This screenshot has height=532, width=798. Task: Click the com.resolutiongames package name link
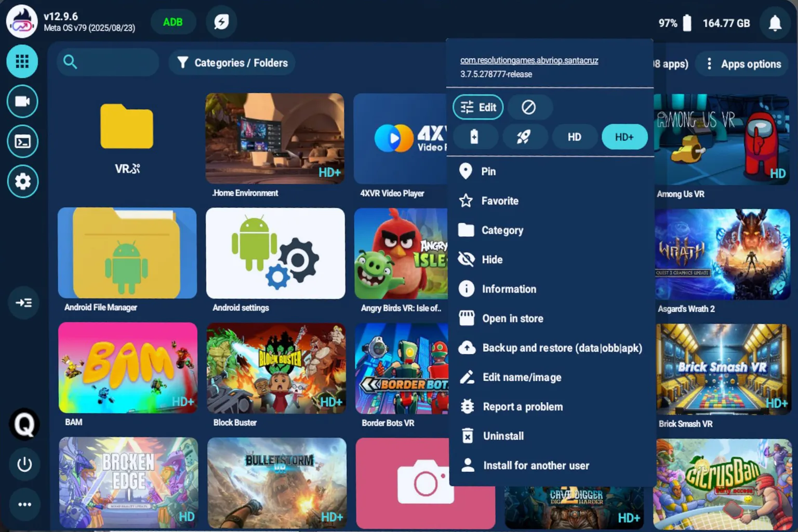pos(529,60)
